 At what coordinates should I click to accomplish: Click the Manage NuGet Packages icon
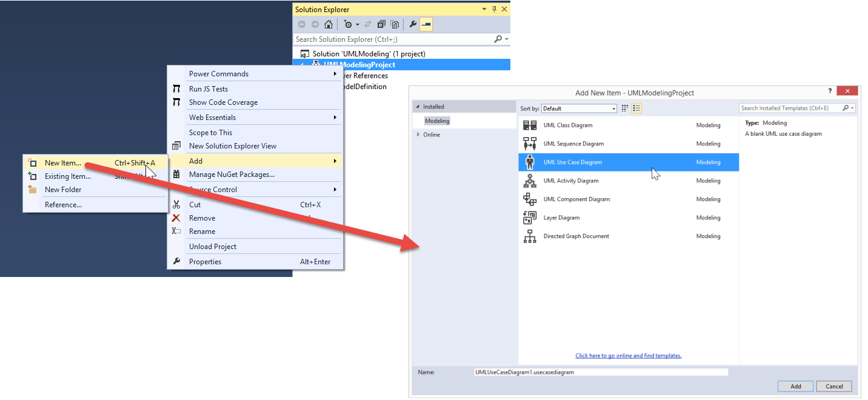tap(176, 174)
